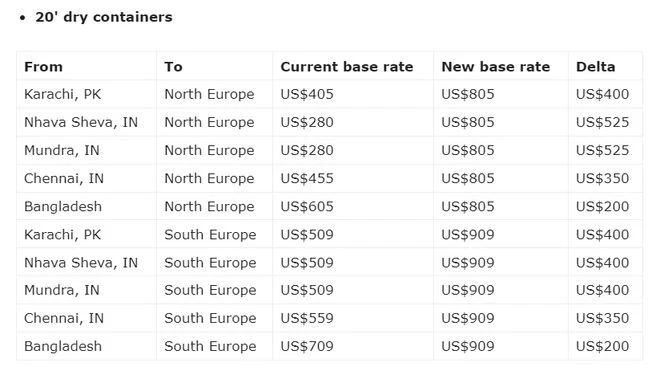Click the US$559 current rate cell
This screenshot has width=660, height=375.
point(307,318)
